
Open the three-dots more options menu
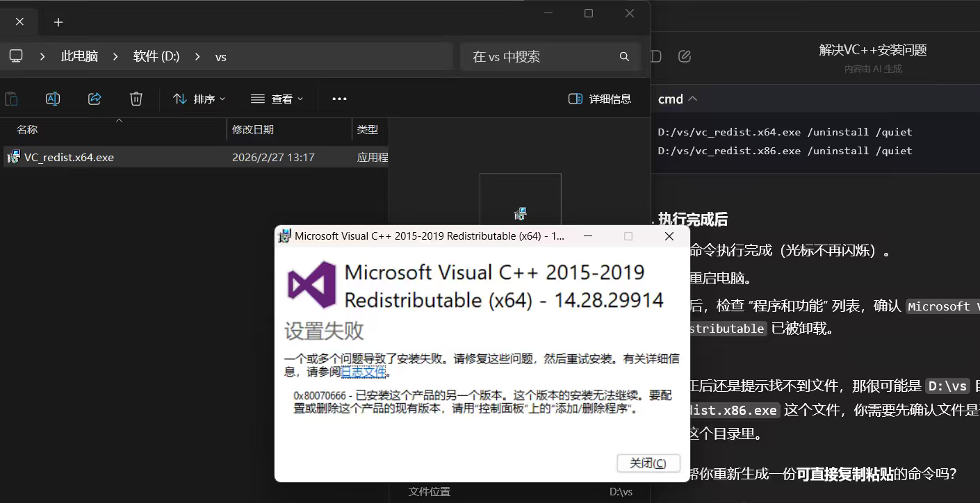339,99
